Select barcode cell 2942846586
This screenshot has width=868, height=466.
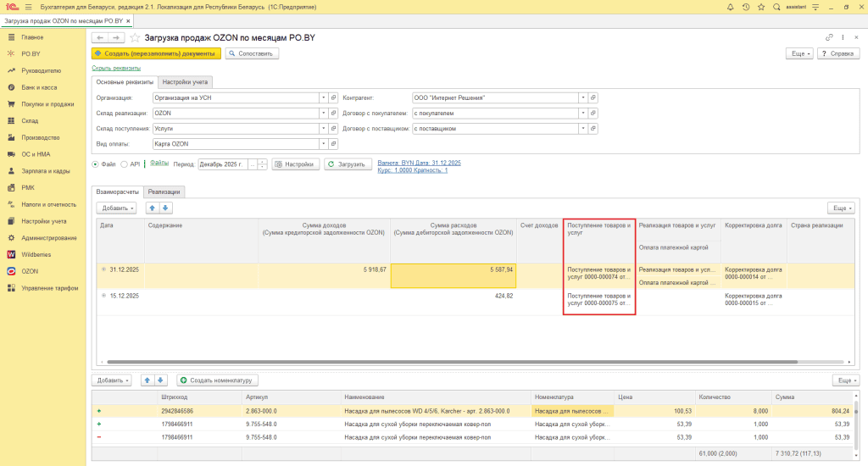pos(200,411)
